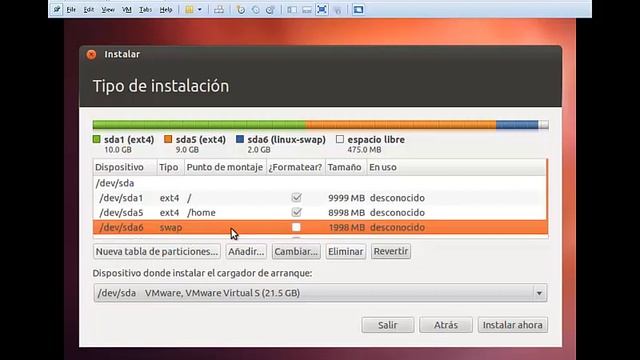
Task: Toggle the format checkbox for /dev/sda1
Action: (x=297, y=198)
